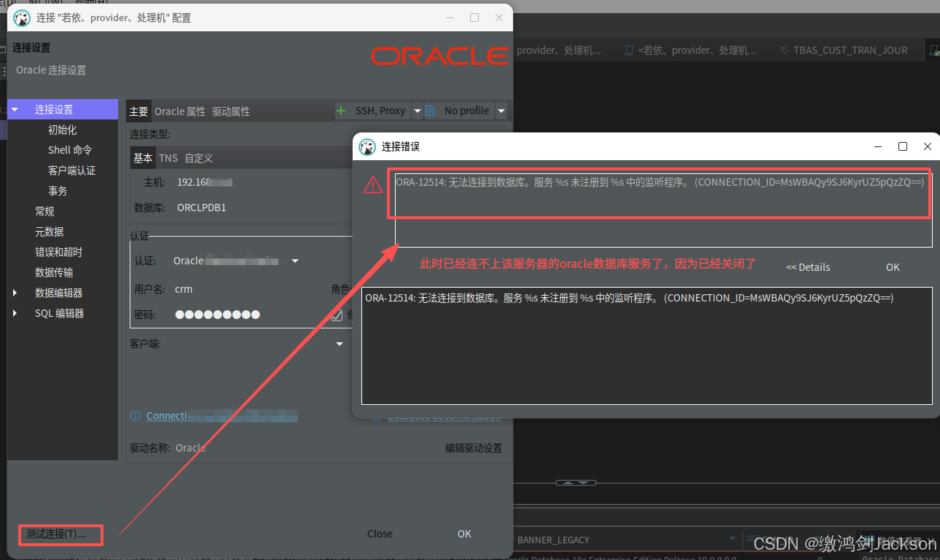Open the Database documentation link
The height and width of the screenshot is (560, 940).
point(444,417)
